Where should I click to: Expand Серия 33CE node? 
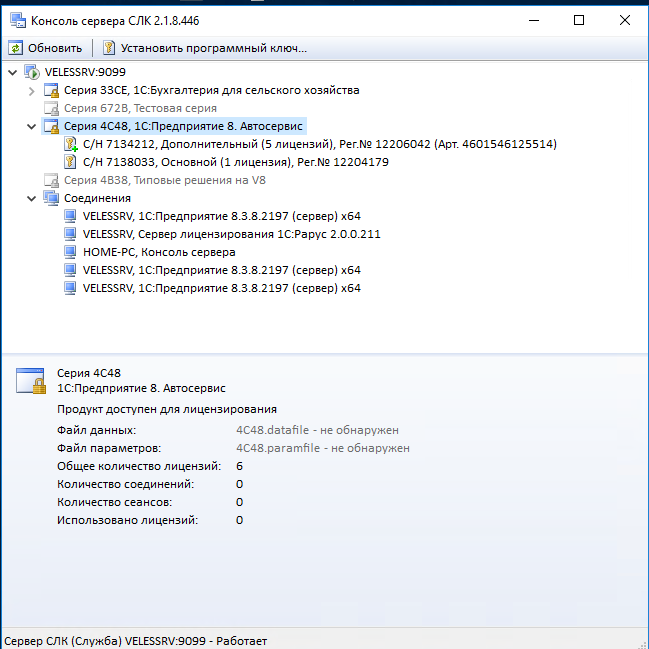[32, 91]
